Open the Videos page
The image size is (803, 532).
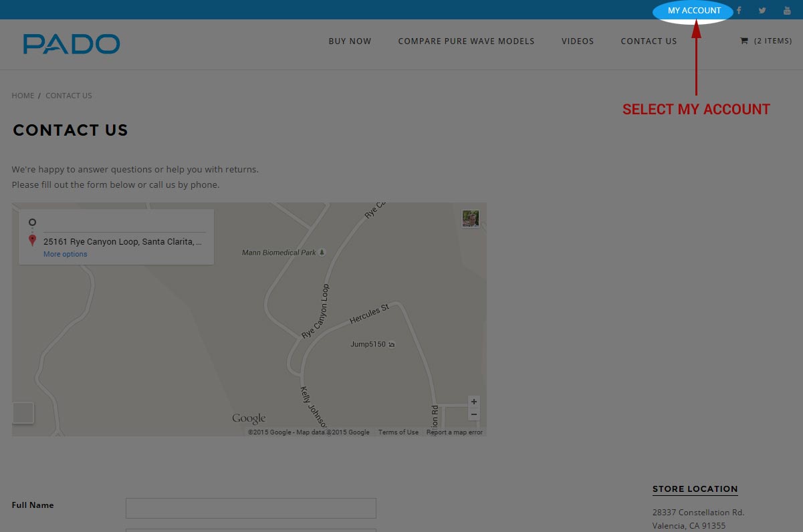tap(578, 41)
